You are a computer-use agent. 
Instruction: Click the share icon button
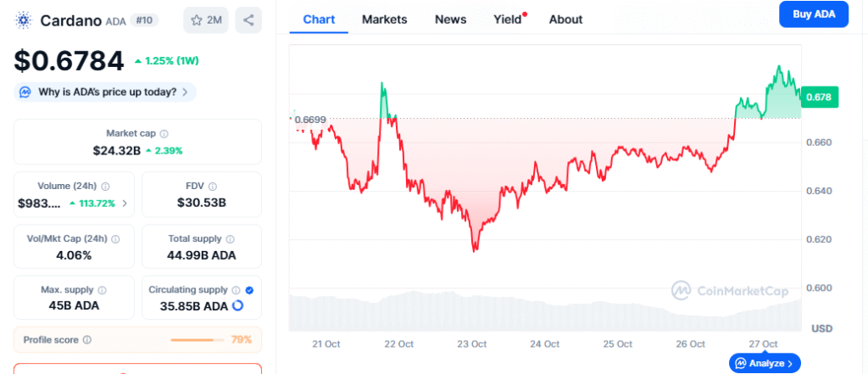[248, 20]
